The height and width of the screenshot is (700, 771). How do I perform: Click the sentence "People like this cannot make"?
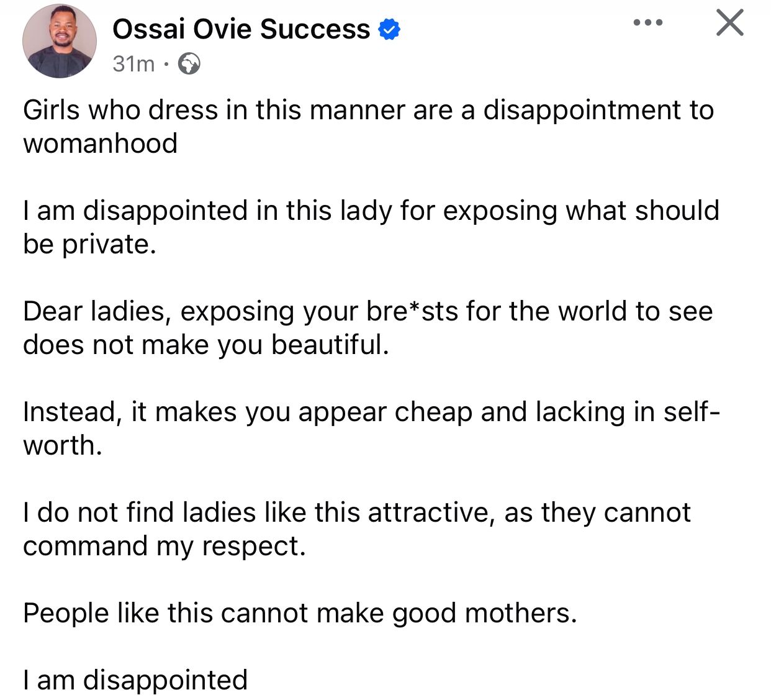(x=300, y=614)
